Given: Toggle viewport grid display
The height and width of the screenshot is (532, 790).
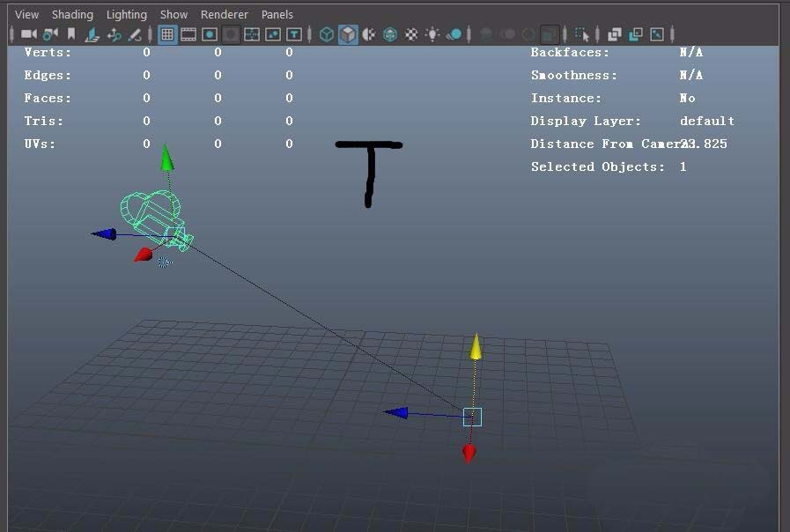Looking at the screenshot, I should (166, 34).
